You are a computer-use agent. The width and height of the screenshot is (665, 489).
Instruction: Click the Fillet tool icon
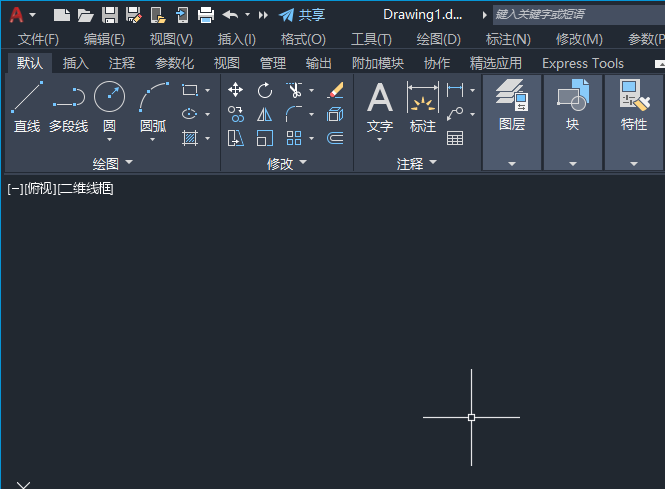(x=294, y=114)
